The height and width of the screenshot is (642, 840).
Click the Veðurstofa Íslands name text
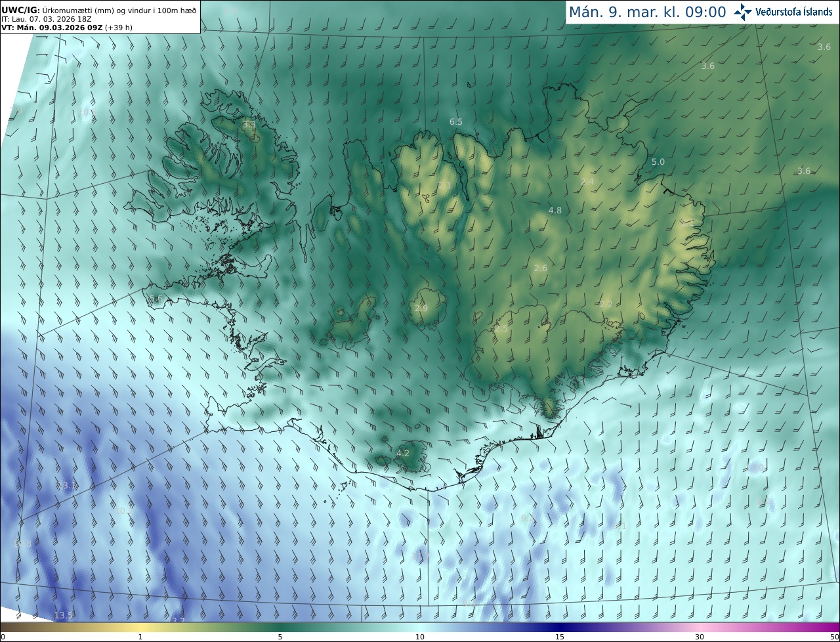point(794,12)
